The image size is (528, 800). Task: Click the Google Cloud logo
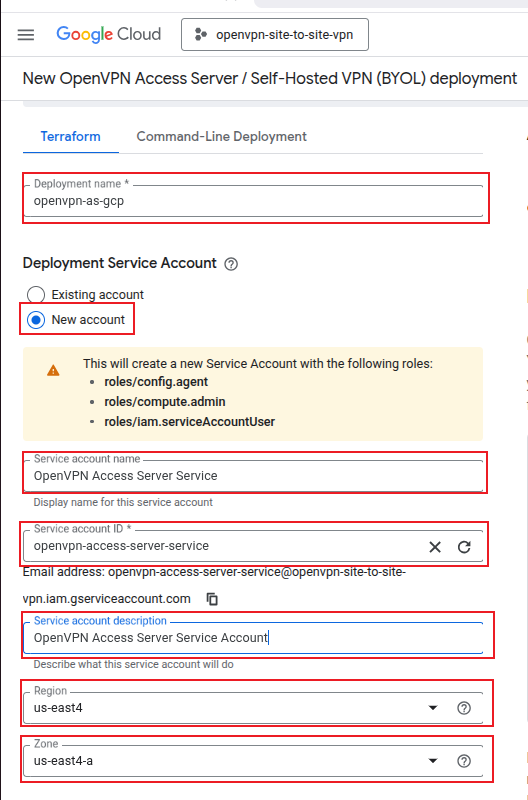[109, 34]
